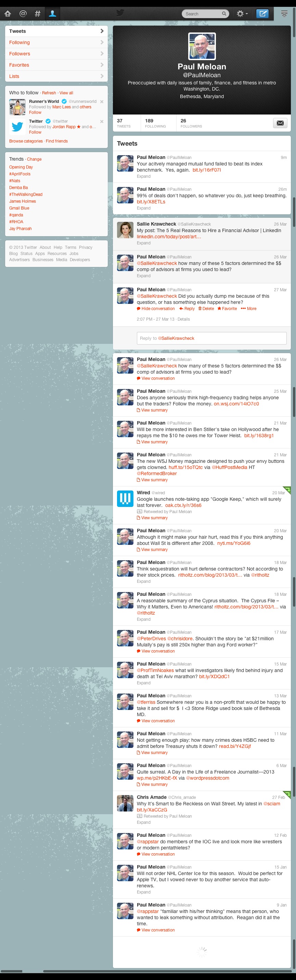View summary of high-frequency trading tweet

tap(152, 411)
